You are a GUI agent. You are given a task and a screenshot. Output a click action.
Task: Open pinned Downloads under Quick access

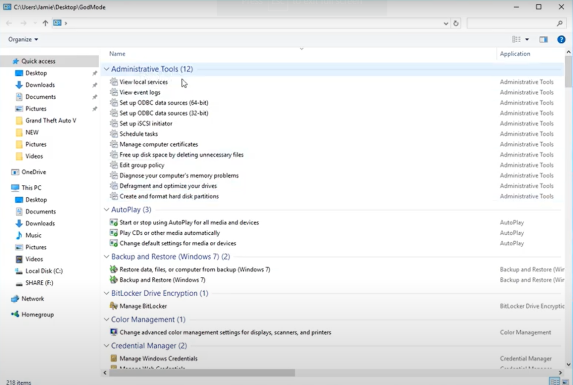click(40, 85)
